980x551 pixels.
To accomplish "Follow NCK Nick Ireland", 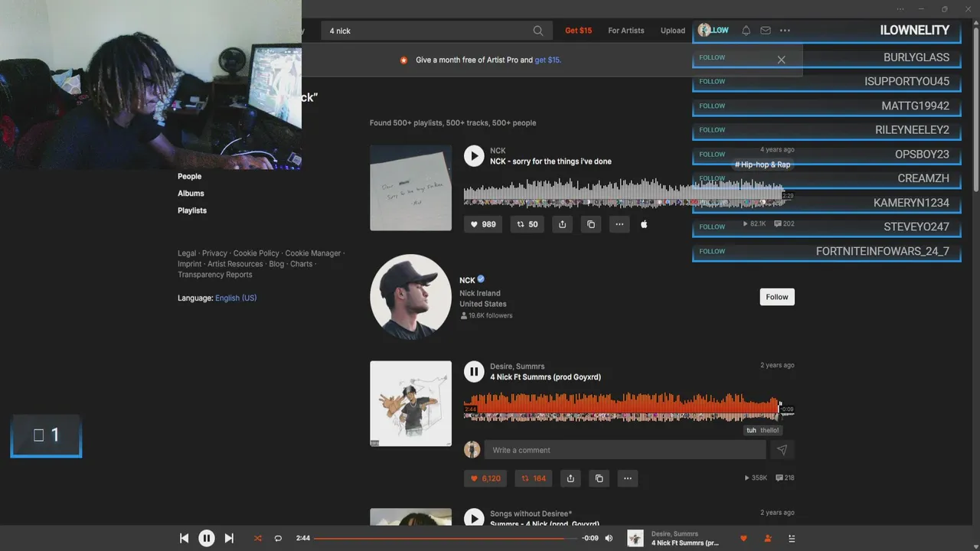I will click(777, 297).
